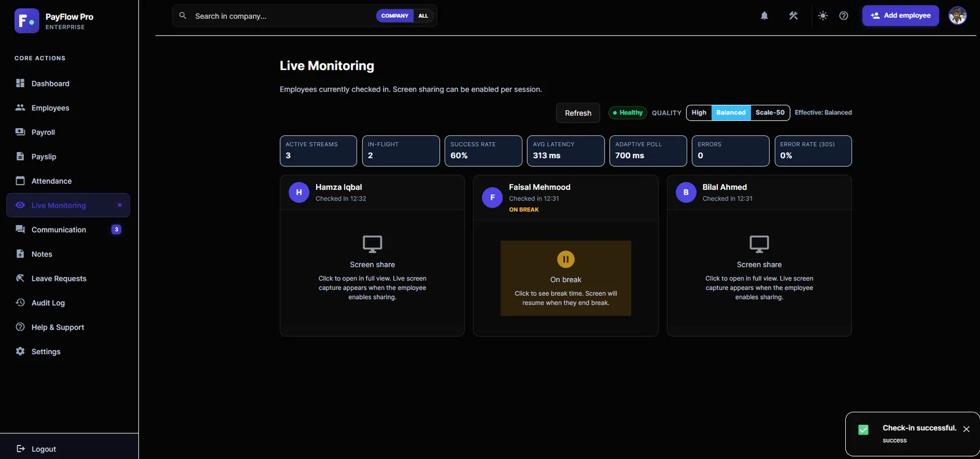Click the green checkmark in the toast
Viewport: 980px width, 459px height.
click(x=864, y=430)
